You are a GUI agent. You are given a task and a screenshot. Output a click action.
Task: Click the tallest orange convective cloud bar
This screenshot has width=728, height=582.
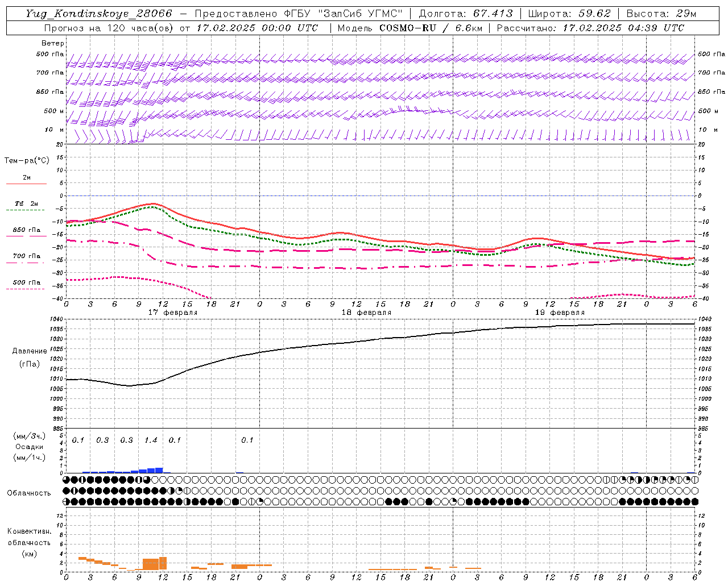click(163, 563)
